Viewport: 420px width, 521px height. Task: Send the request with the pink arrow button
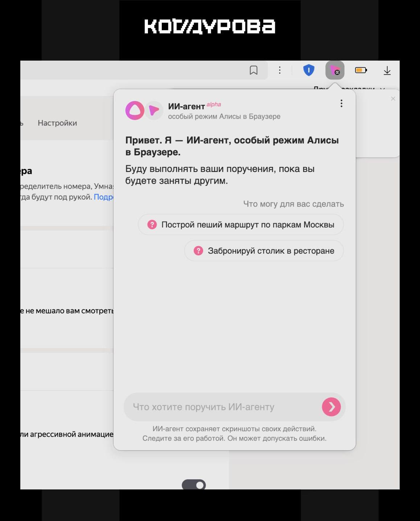[x=331, y=407]
